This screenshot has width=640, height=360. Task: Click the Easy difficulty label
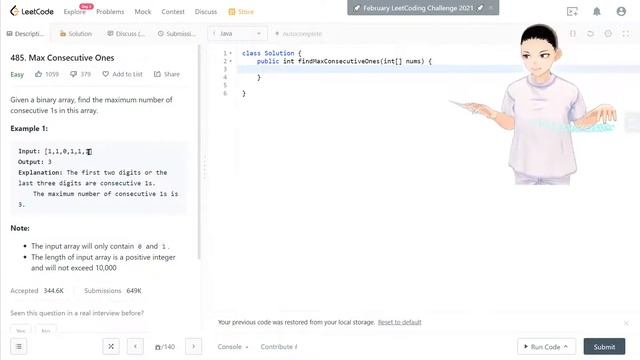click(x=17, y=74)
